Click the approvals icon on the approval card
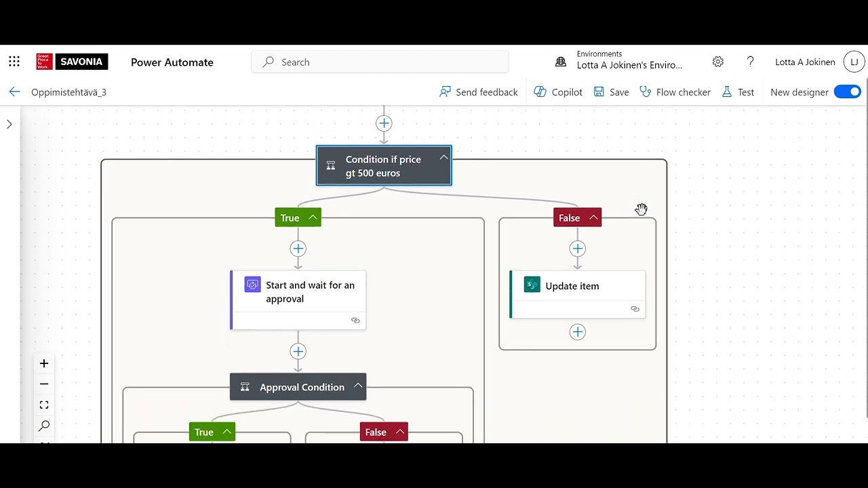 click(252, 285)
